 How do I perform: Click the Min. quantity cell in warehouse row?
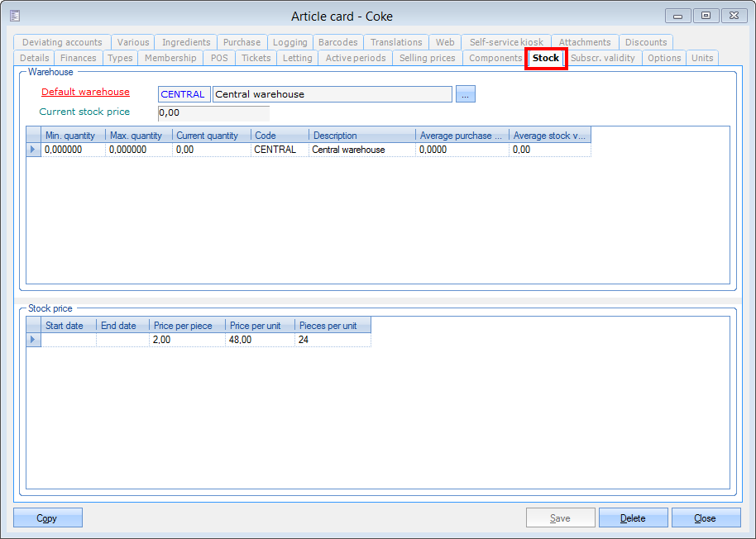point(73,150)
